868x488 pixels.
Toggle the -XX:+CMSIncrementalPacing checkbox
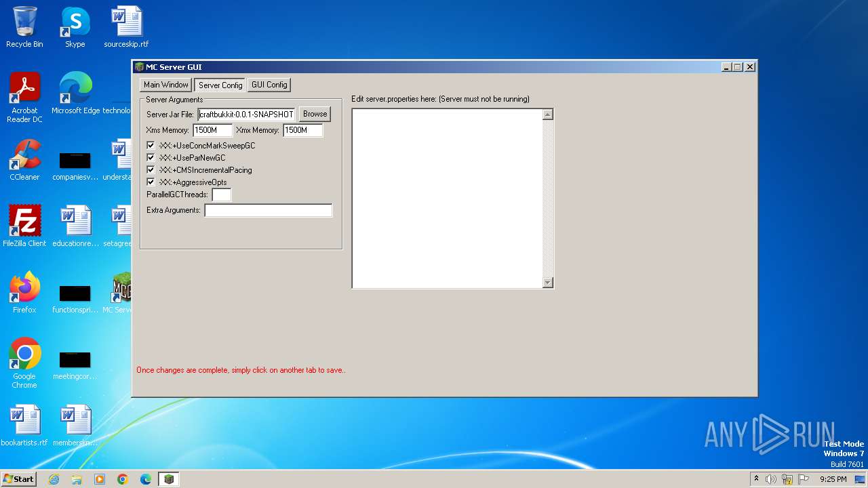(151, 170)
